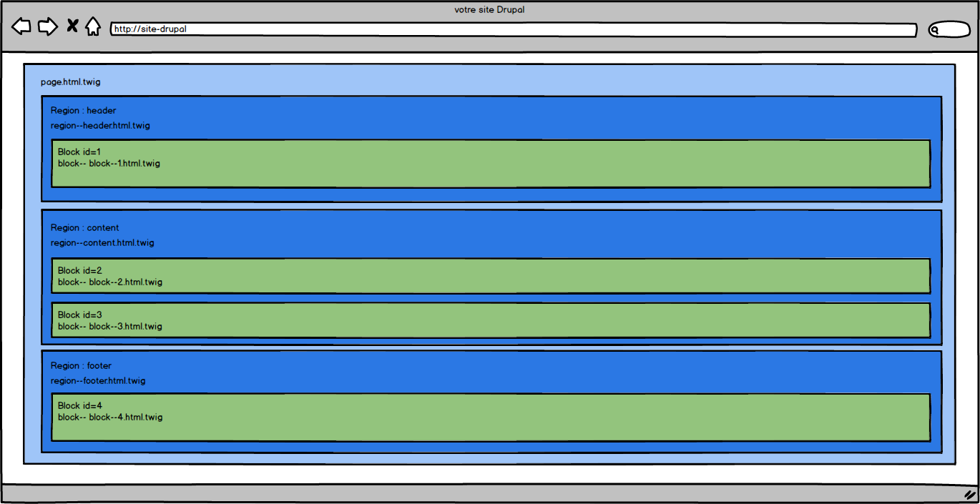The image size is (980, 504).
Task: Click region--footer.html.twig template name
Action: [x=98, y=381]
